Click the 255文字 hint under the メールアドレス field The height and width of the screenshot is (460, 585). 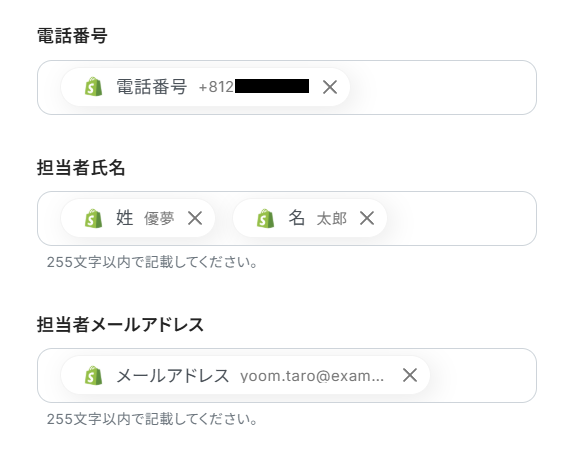[x=152, y=419]
